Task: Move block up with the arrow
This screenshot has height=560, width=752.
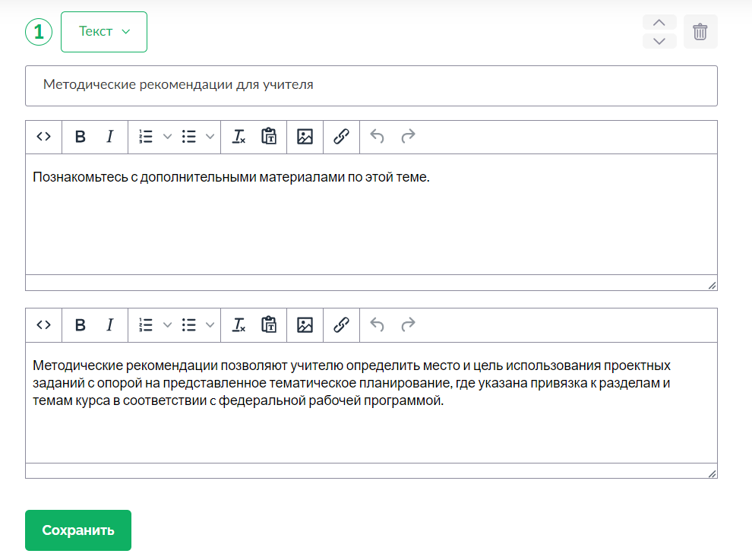Action: point(659,23)
